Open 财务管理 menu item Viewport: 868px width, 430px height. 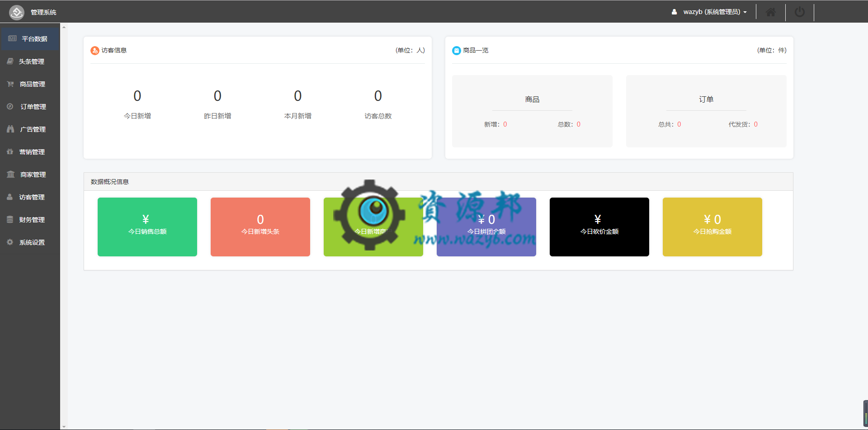(30, 220)
